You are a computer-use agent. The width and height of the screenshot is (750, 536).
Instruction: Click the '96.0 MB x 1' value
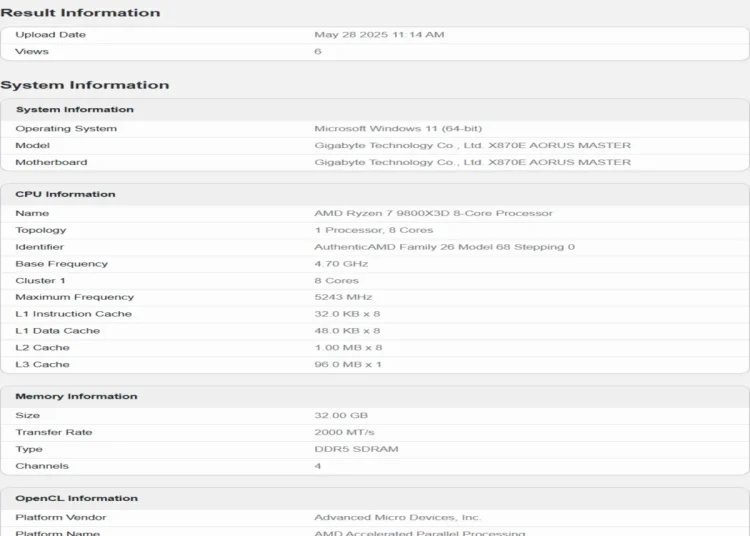click(348, 364)
